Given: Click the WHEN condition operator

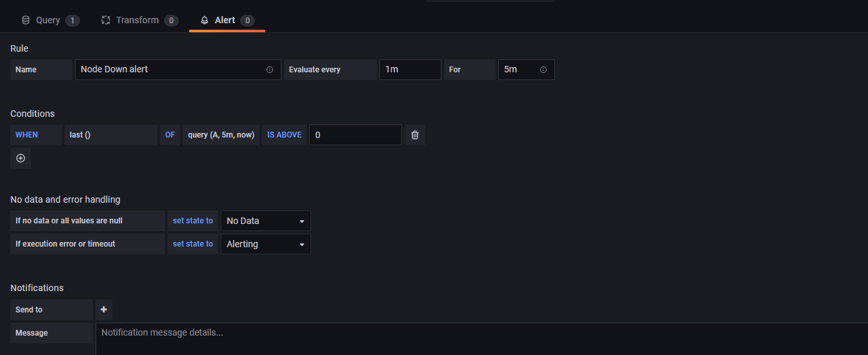Looking at the screenshot, I should (x=27, y=135).
